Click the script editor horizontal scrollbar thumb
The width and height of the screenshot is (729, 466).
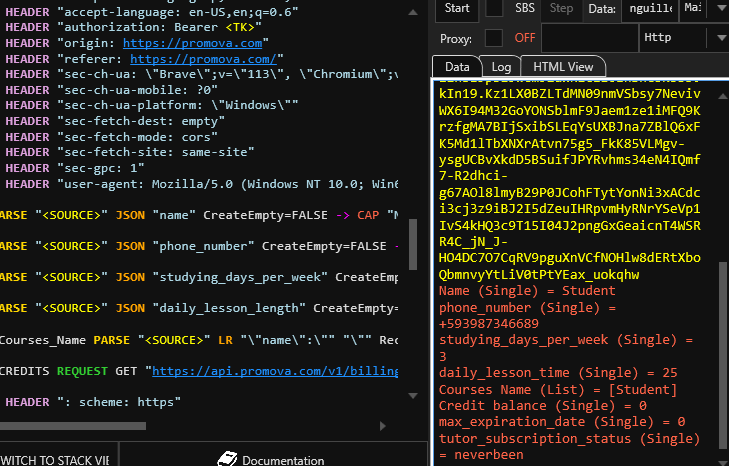coord(73,426)
